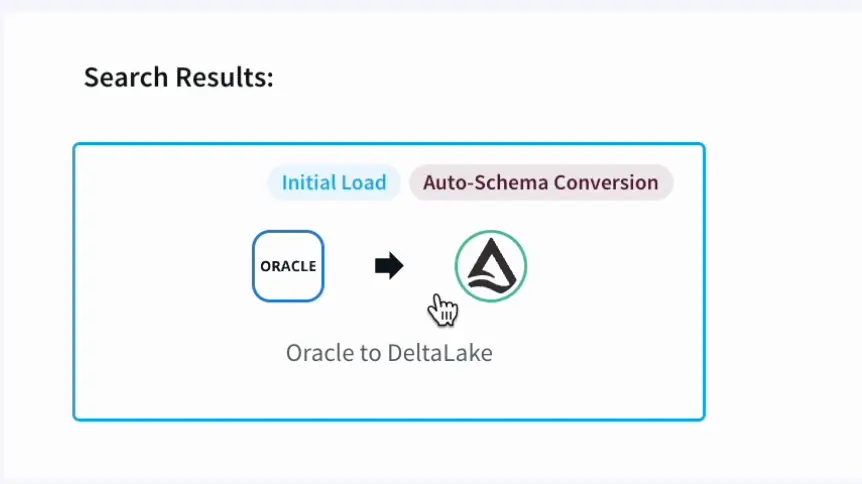Click the Search Results heading
Viewport: 862px width, 484px height.
pos(179,78)
